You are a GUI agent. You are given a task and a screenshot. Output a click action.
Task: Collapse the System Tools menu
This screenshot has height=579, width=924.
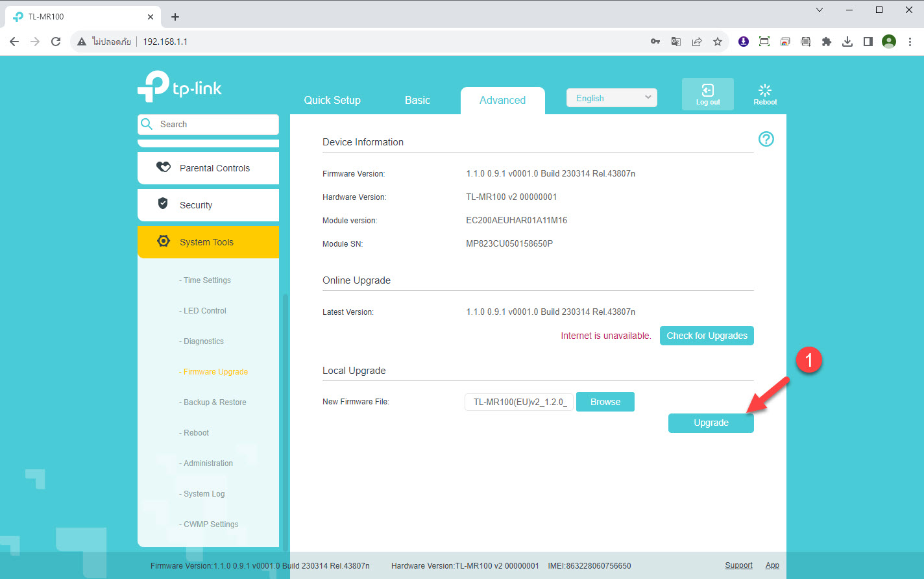point(208,242)
